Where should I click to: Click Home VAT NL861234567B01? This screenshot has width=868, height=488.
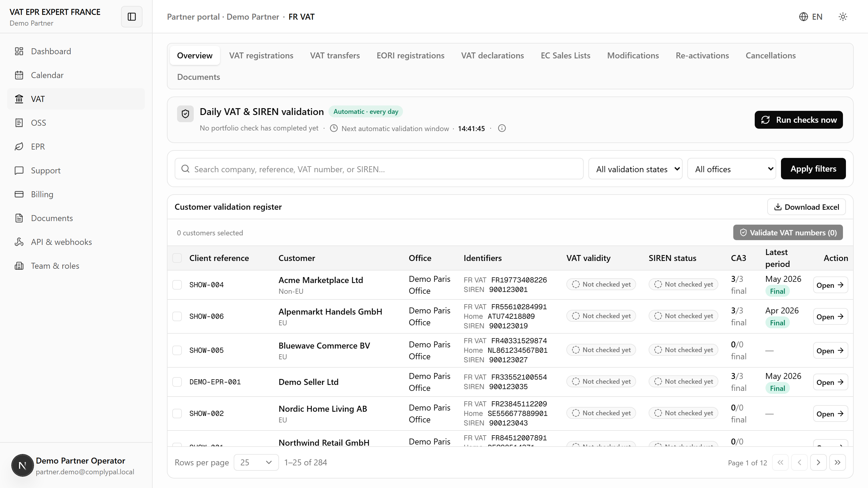(517, 350)
